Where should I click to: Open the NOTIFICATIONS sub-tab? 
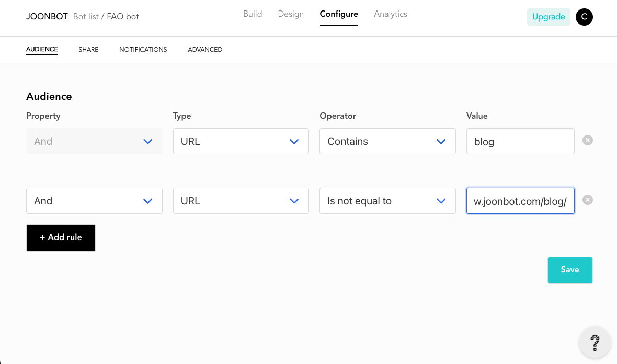[x=143, y=50]
